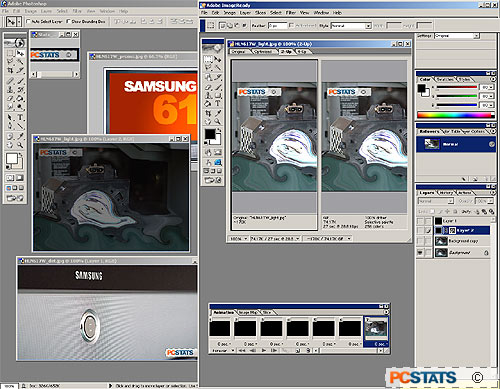Select the Zoom tool in Photoshop's toolbox

20,145
